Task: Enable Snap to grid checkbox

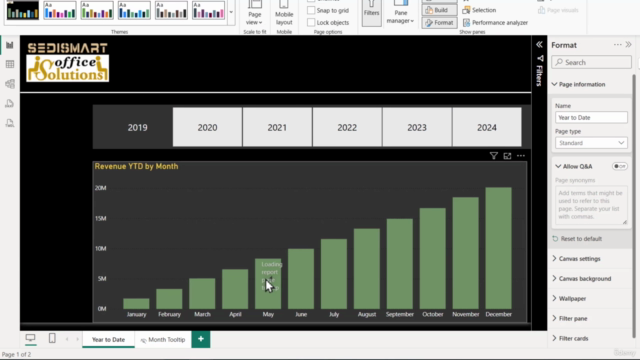Action: click(x=311, y=10)
